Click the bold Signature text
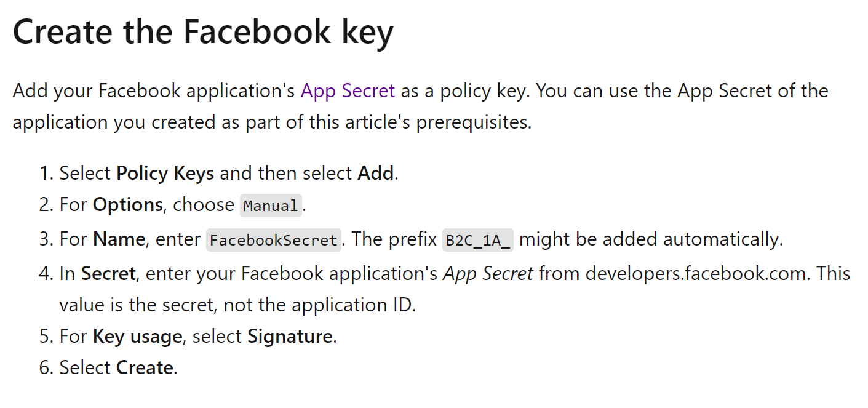Screen dimensions: 868x408 pyautogui.click(x=290, y=337)
